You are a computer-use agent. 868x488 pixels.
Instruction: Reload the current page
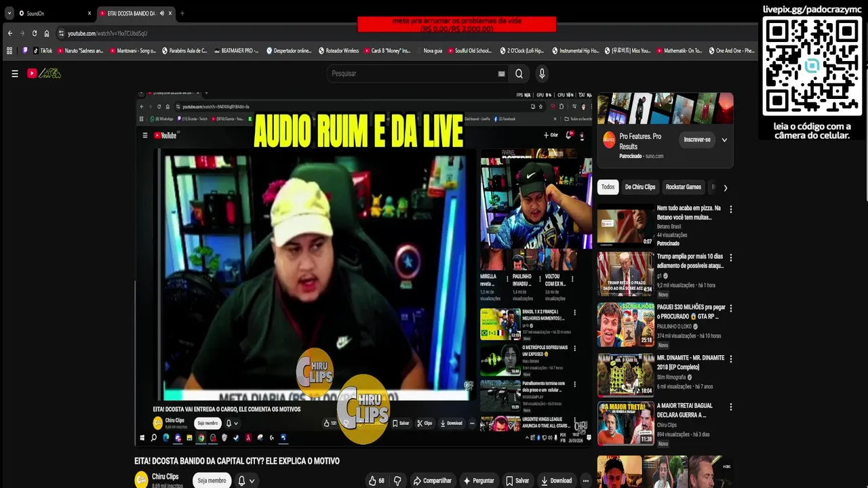35,33
